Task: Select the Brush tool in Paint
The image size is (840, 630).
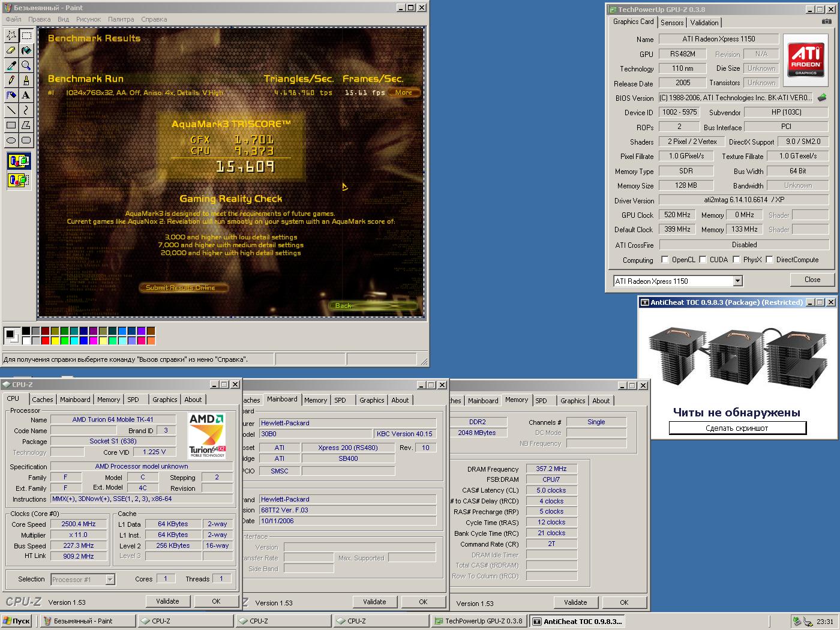Action: (x=26, y=80)
